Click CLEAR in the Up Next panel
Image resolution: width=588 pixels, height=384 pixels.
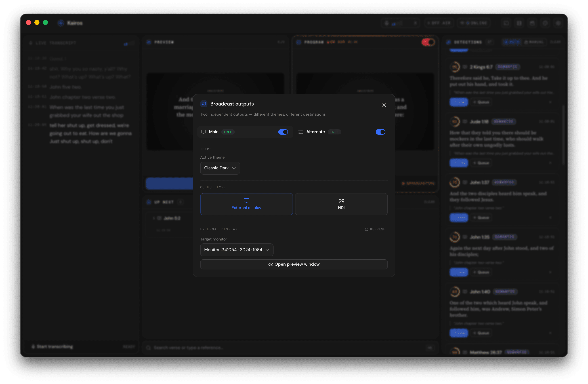click(x=429, y=202)
